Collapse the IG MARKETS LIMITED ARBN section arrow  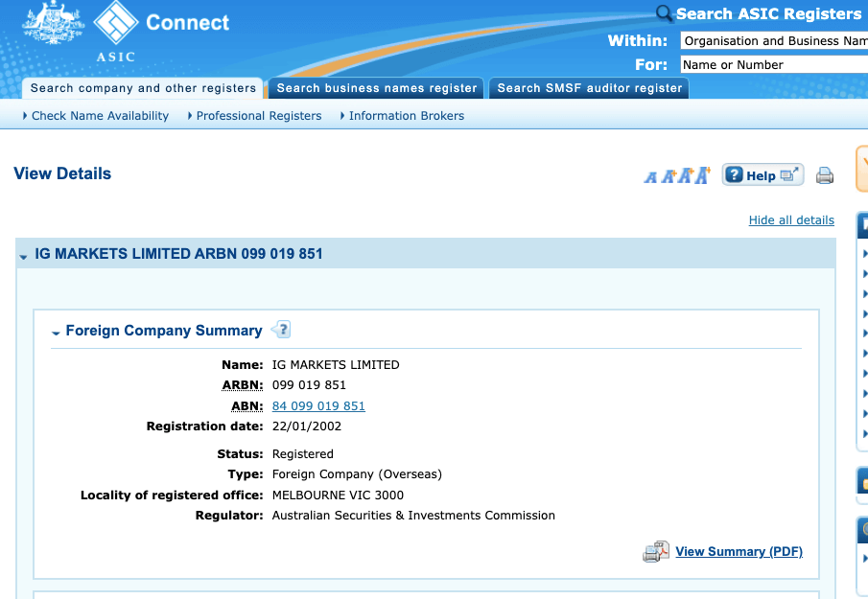click(x=23, y=257)
